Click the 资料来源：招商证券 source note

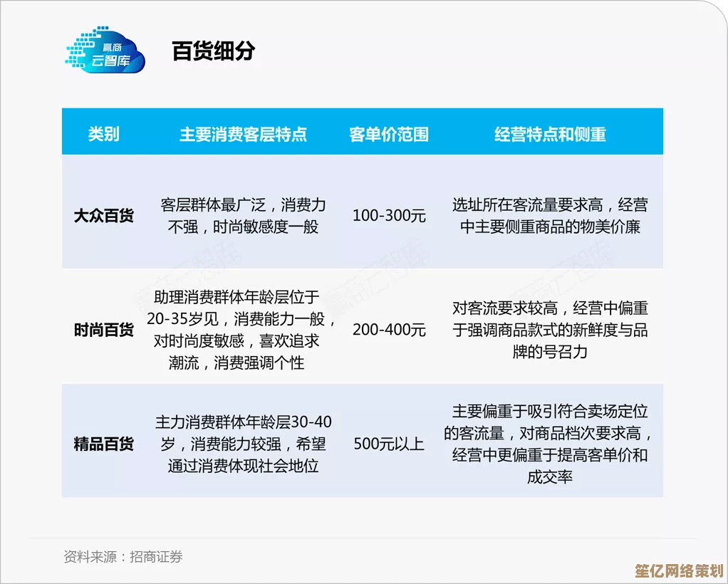pyautogui.click(x=123, y=557)
